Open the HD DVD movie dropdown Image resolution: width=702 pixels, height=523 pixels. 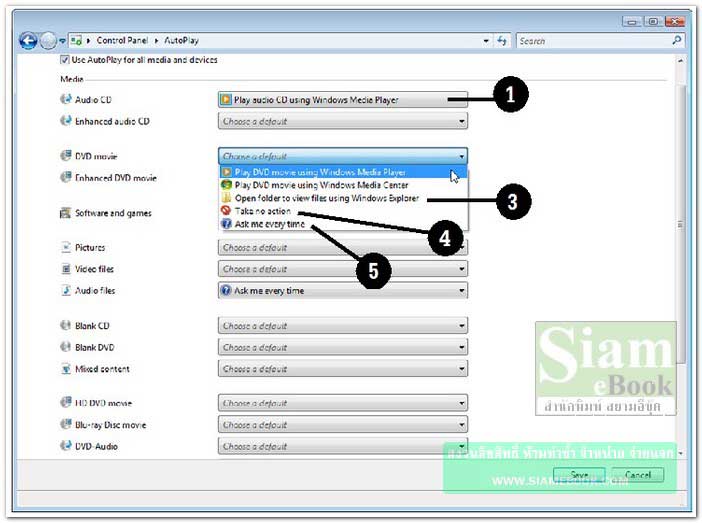click(343, 403)
